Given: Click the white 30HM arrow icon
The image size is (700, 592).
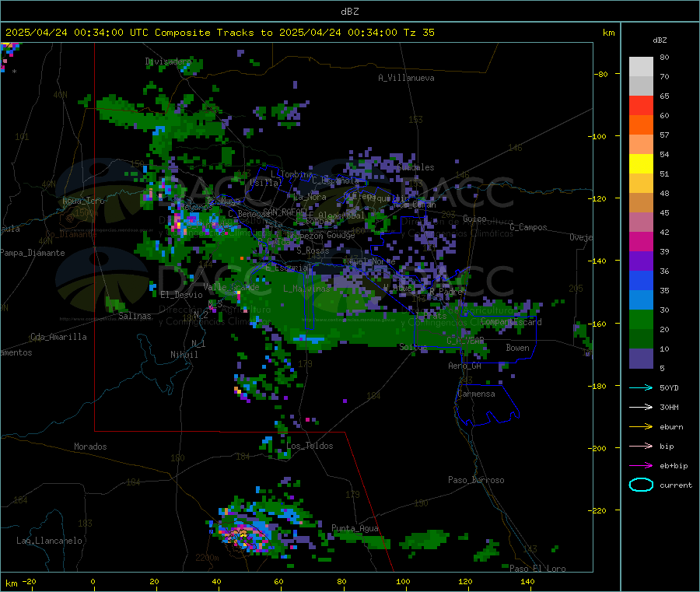Looking at the screenshot, I should point(641,407).
